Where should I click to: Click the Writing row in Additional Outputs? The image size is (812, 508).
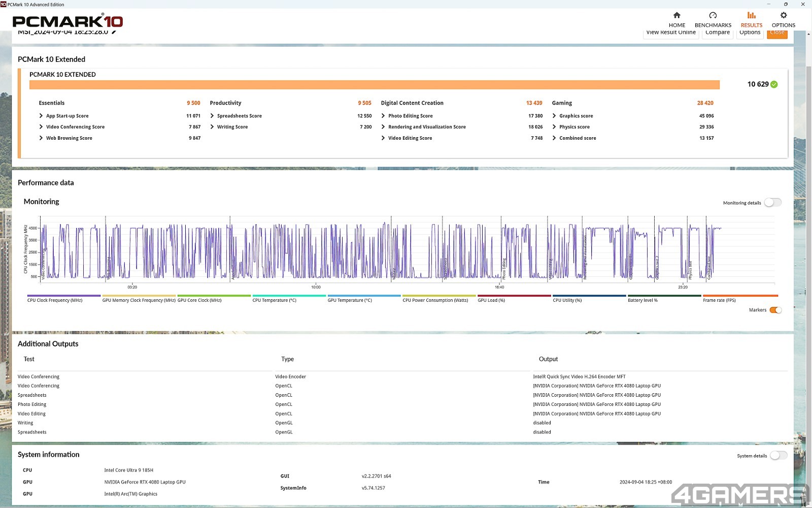tap(402, 423)
